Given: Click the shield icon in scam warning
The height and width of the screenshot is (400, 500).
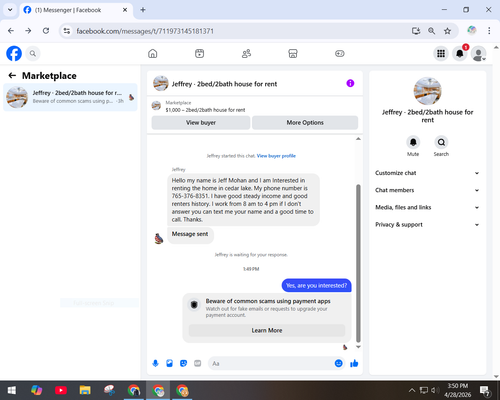Looking at the screenshot, I should click(x=194, y=304).
